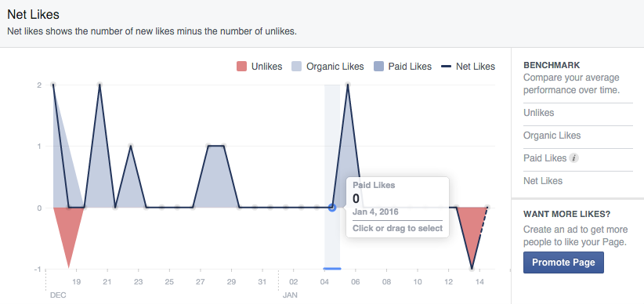Toggle Net Likes legend line marker
This screenshot has width=644, height=304.
coord(446,67)
